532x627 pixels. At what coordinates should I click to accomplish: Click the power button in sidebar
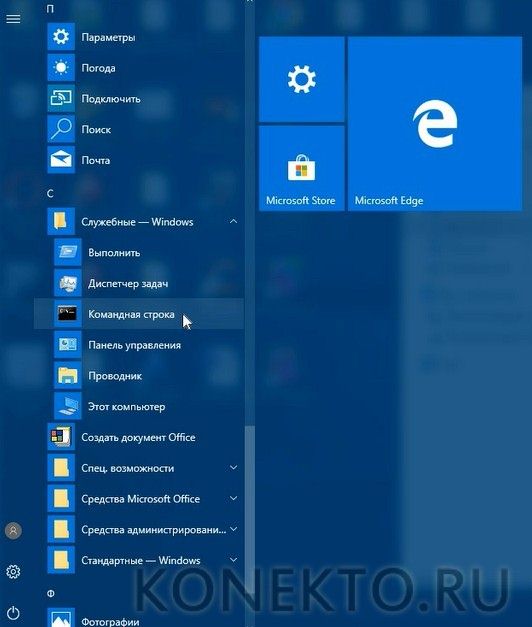[13, 612]
